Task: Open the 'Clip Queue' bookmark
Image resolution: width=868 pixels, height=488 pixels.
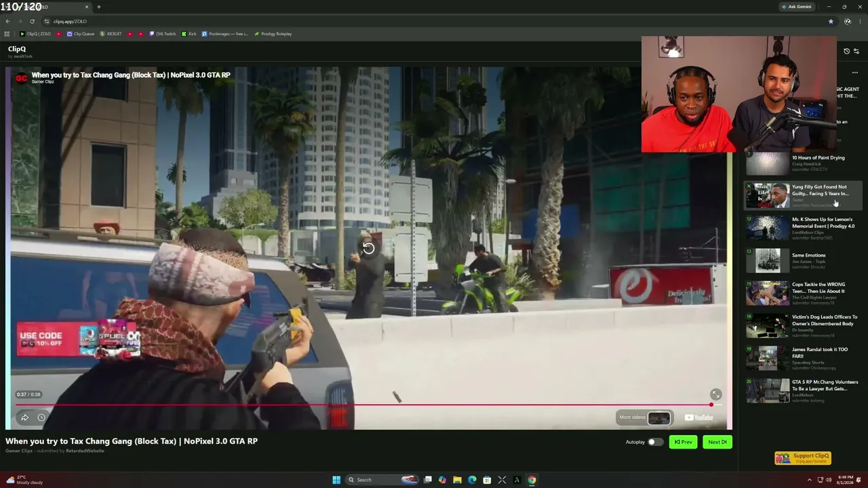Action: coord(81,34)
